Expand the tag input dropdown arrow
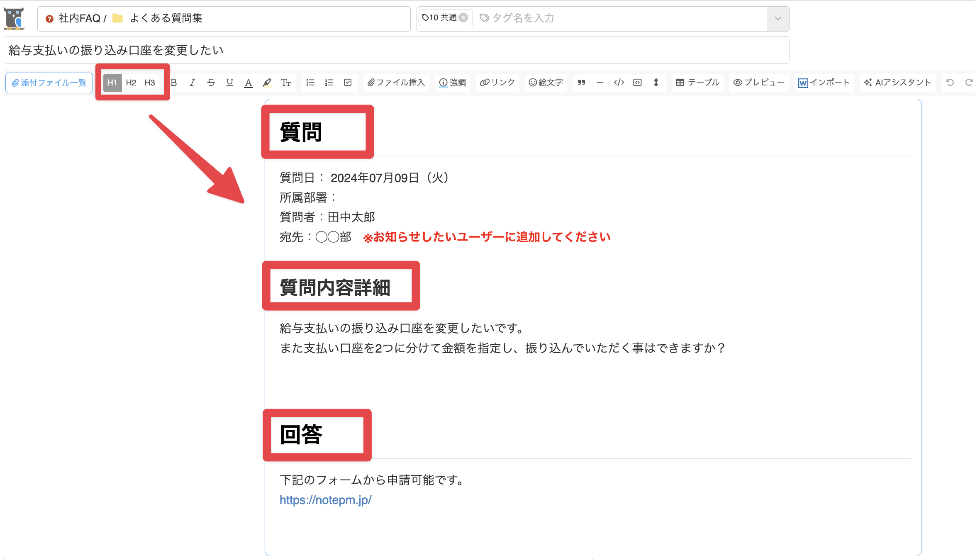975x560 pixels. click(778, 18)
